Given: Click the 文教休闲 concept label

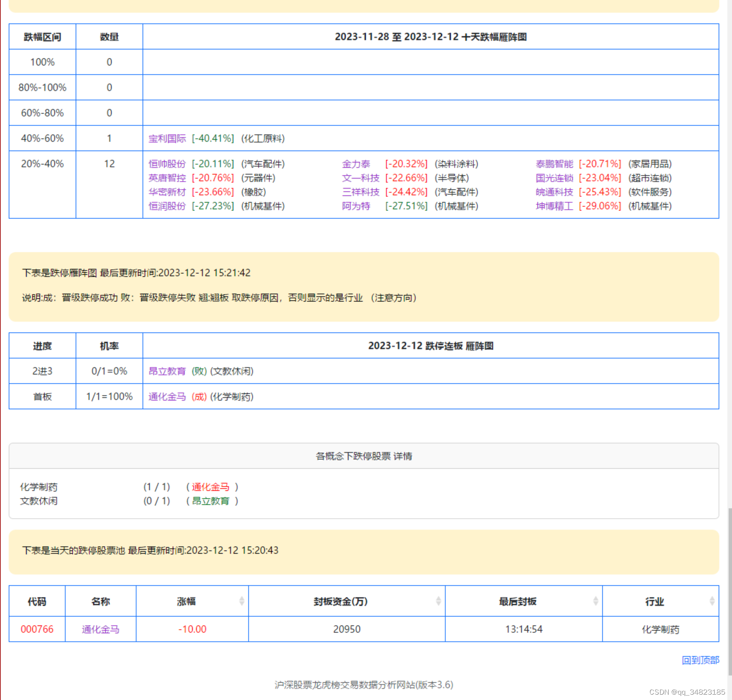Looking at the screenshot, I should pyautogui.click(x=39, y=501).
